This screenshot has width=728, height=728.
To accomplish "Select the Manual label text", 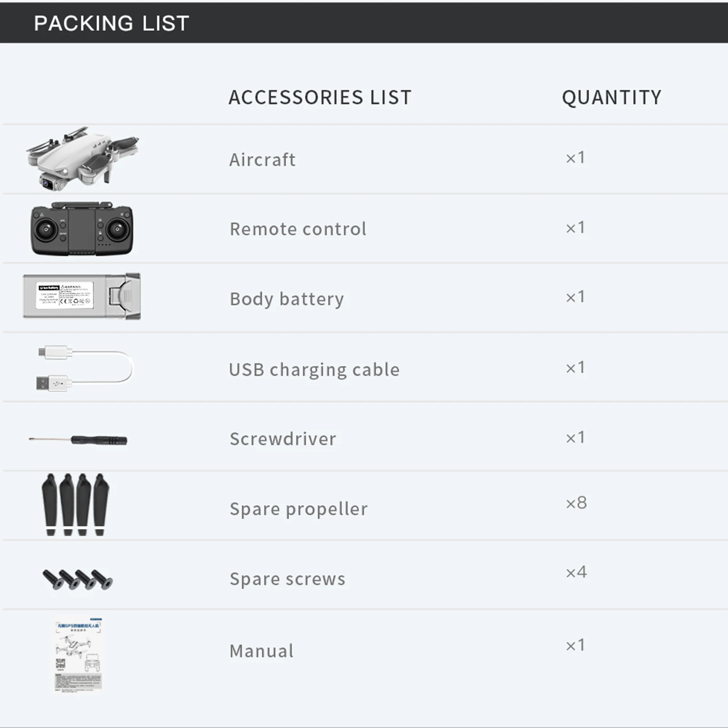I will tap(262, 651).
